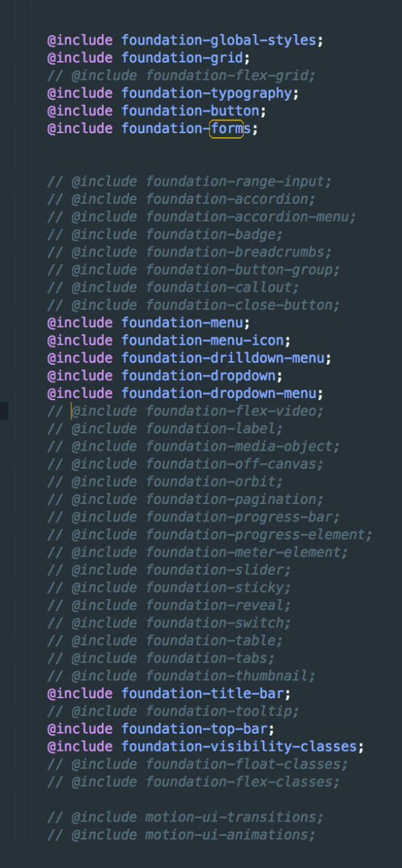
Task: Click the commented foundation-progress-element line
Action: (x=210, y=535)
